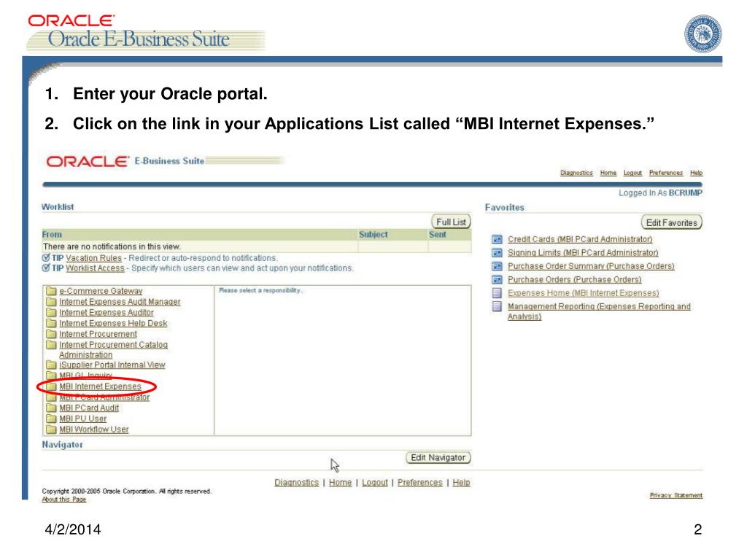Click the TIP checkmark icon for Vacation Rules

46,257
